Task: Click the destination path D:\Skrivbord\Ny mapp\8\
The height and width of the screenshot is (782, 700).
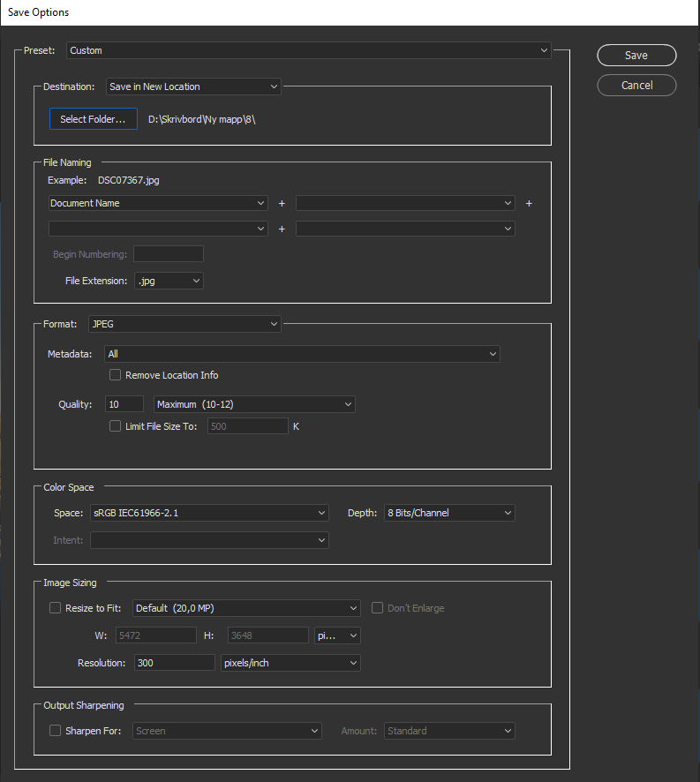Action: click(x=201, y=119)
